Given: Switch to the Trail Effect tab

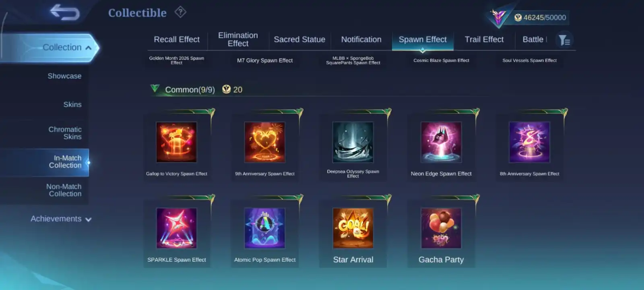Looking at the screenshot, I should pyautogui.click(x=484, y=39).
